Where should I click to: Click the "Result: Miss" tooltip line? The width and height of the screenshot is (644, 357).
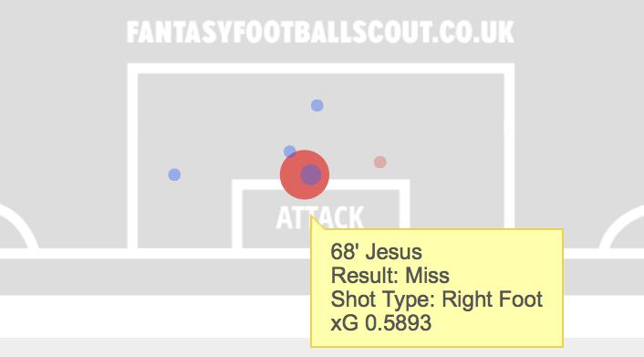(x=390, y=276)
